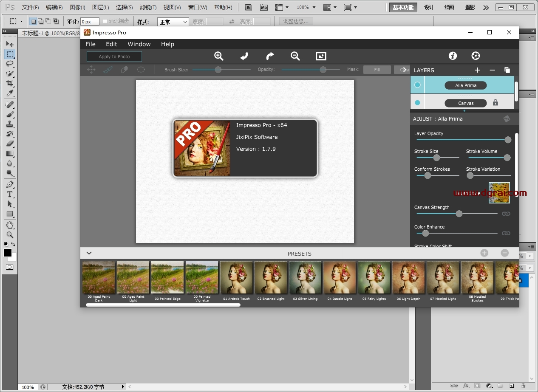Open Impresso Edit menu

[112, 44]
